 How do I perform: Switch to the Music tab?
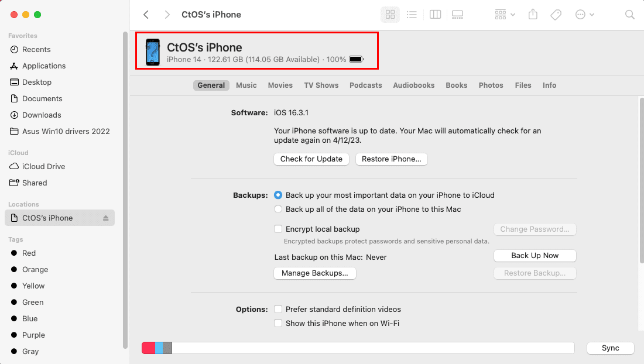(246, 85)
